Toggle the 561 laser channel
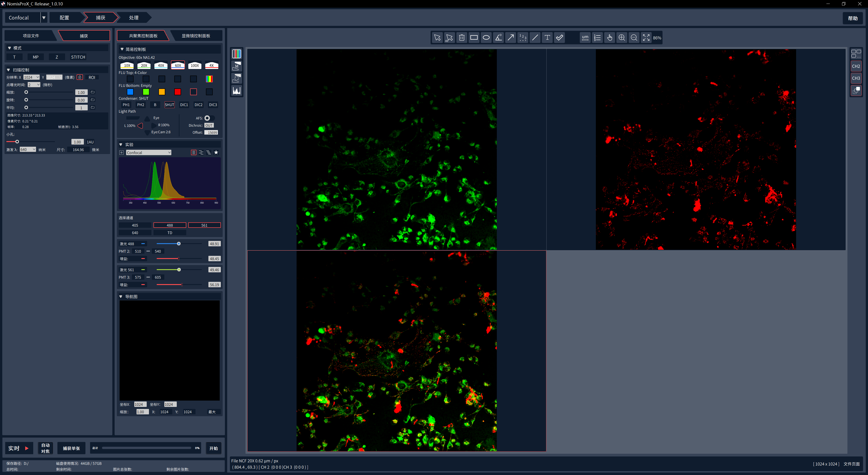The height and width of the screenshot is (475, 868). 205,225
